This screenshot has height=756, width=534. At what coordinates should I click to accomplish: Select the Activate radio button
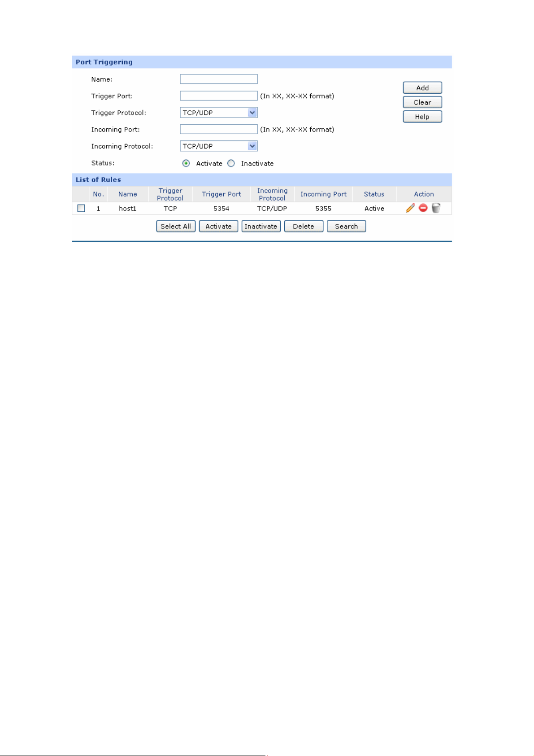pos(186,163)
